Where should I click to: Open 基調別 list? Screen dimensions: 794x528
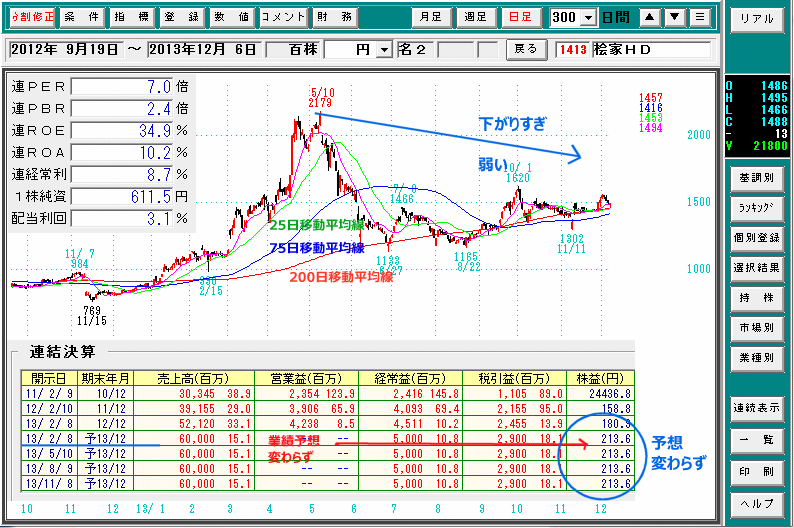(x=757, y=178)
